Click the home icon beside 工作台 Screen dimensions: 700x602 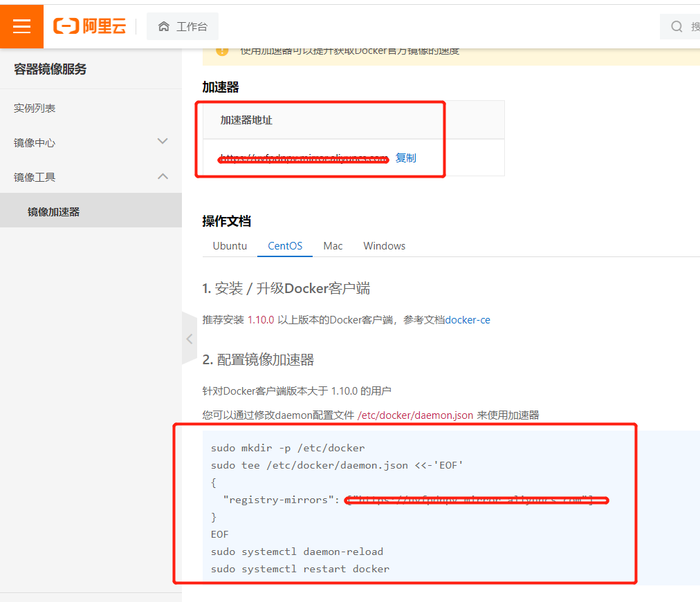pyautogui.click(x=164, y=26)
